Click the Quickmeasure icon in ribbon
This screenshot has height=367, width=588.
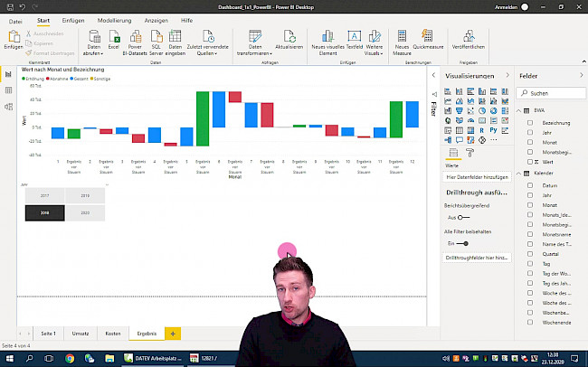(426, 36)
